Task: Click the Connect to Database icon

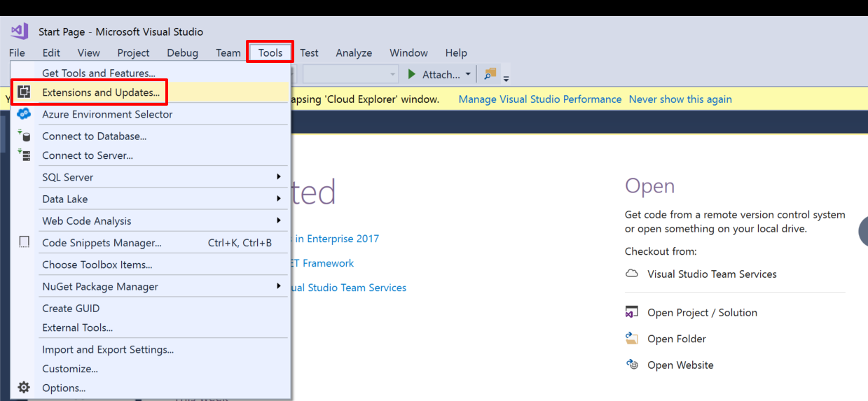Action: 24,136
